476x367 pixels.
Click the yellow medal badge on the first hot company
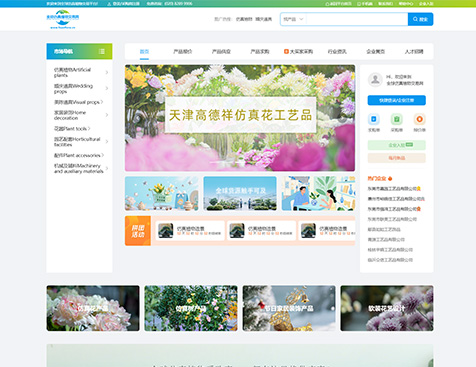419,189
